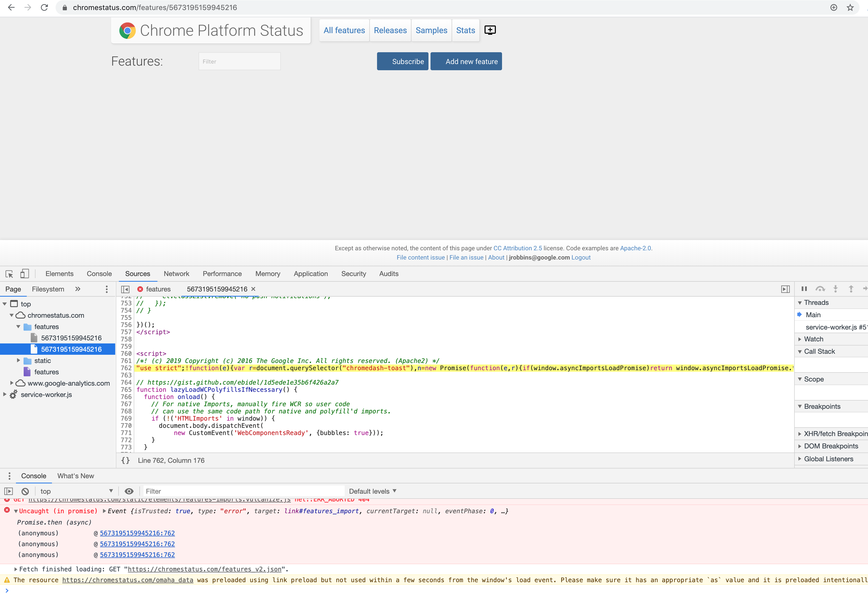Click the add-to-screen icon beside Stats

[x=490, y=30]
